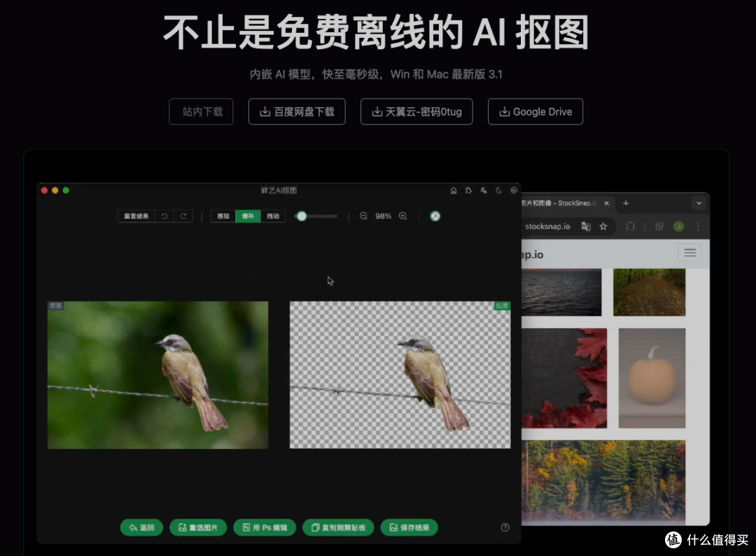This screenshot has height=556, width=756.
Task: Select the 拖动 drag mode
Action: pyautogui.click(x=273, y=216)
